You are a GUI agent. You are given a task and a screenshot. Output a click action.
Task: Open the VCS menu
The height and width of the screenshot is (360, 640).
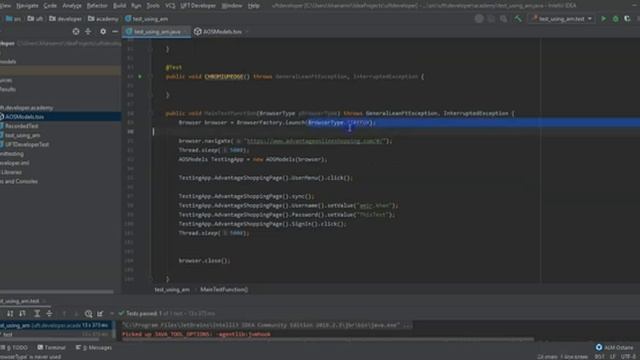[170, 6]
